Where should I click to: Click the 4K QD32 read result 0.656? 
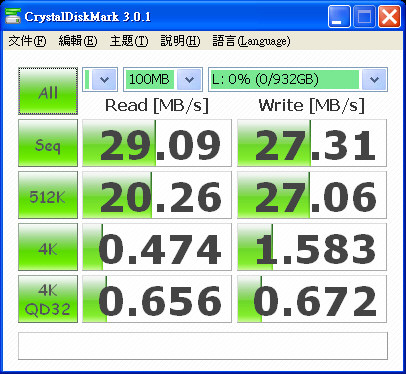tap(157, 299)
